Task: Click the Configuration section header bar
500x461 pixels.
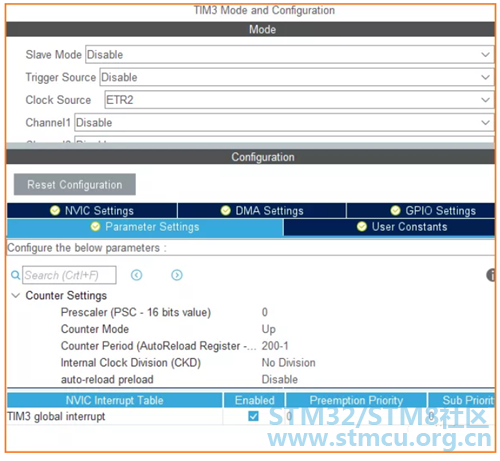Action: tap(250, 157)
